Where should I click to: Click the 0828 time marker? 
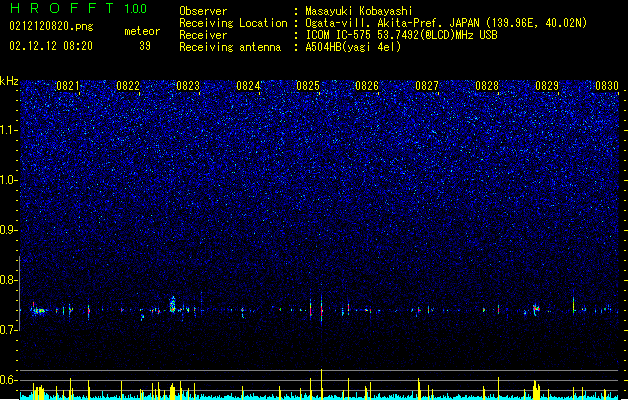pos(487,86)
